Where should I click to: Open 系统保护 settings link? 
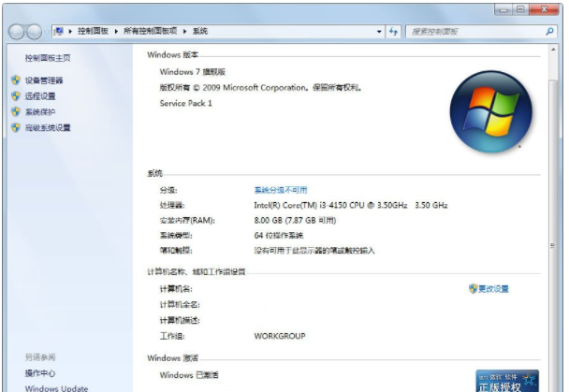pos(40,112)
